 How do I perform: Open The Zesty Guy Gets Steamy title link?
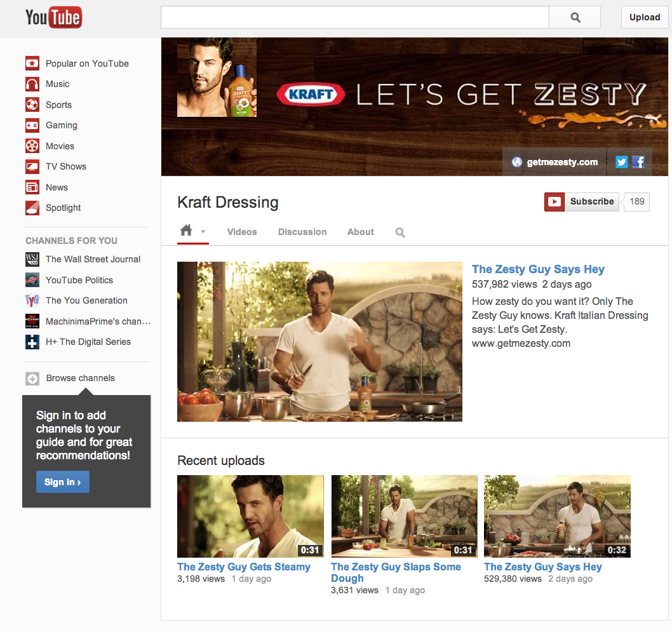(244, 567)
